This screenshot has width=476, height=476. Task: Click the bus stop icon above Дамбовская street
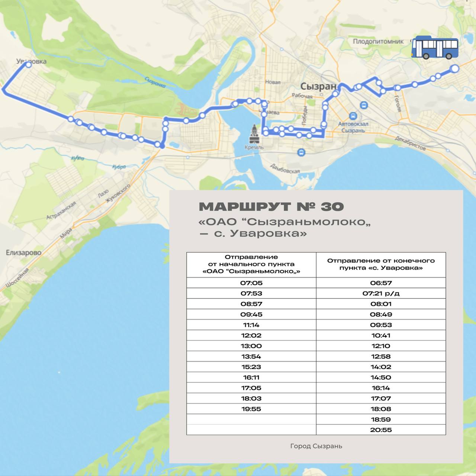[x=301, y=152]
